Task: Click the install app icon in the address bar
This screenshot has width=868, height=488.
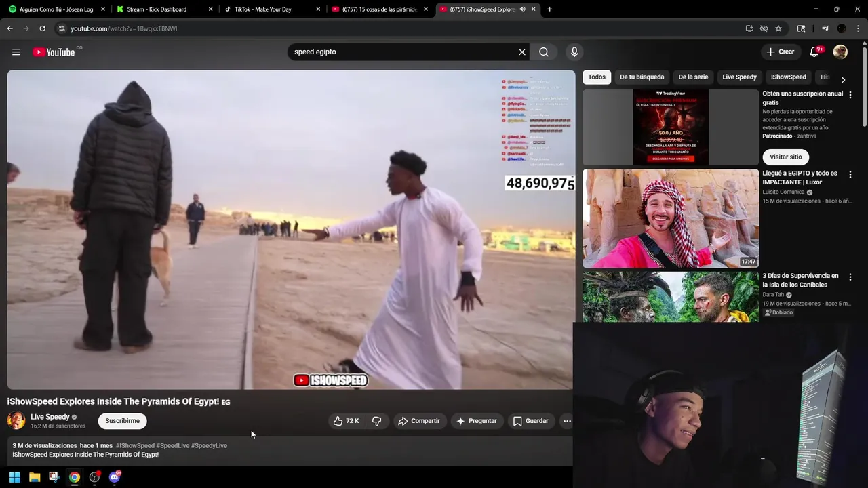Action: point(749,28)
